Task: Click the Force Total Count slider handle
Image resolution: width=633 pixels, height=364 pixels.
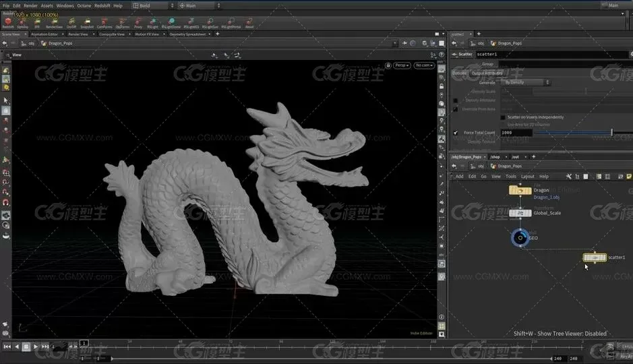Action: coord(611,132)
